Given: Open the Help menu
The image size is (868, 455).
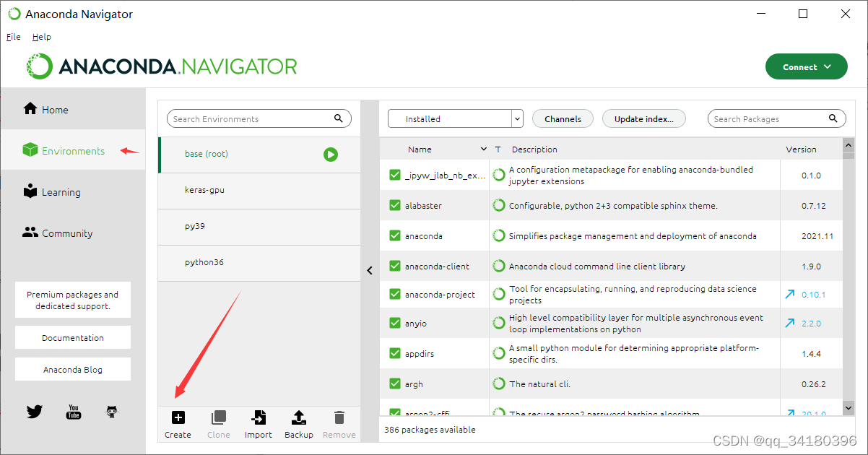Looking at the screenshot, I should tap(42, 37).
